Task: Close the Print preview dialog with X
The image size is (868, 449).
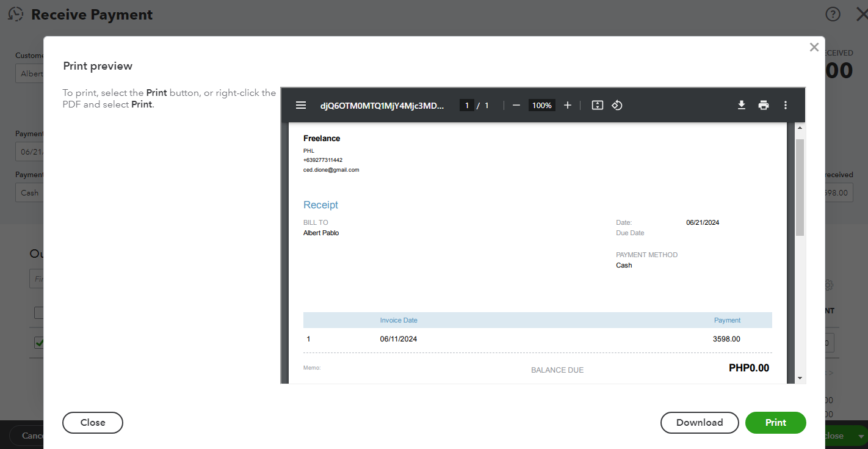Action: (814, 48)
